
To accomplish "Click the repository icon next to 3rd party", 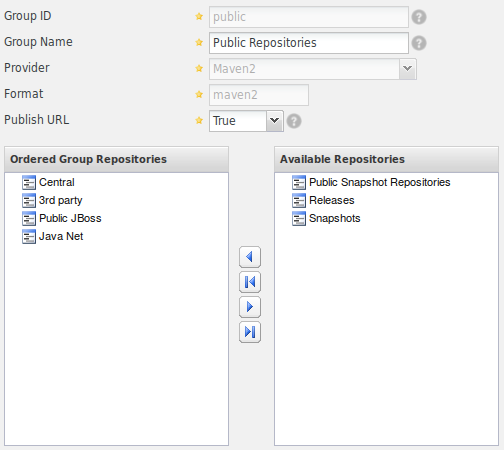I will [29, 200].
